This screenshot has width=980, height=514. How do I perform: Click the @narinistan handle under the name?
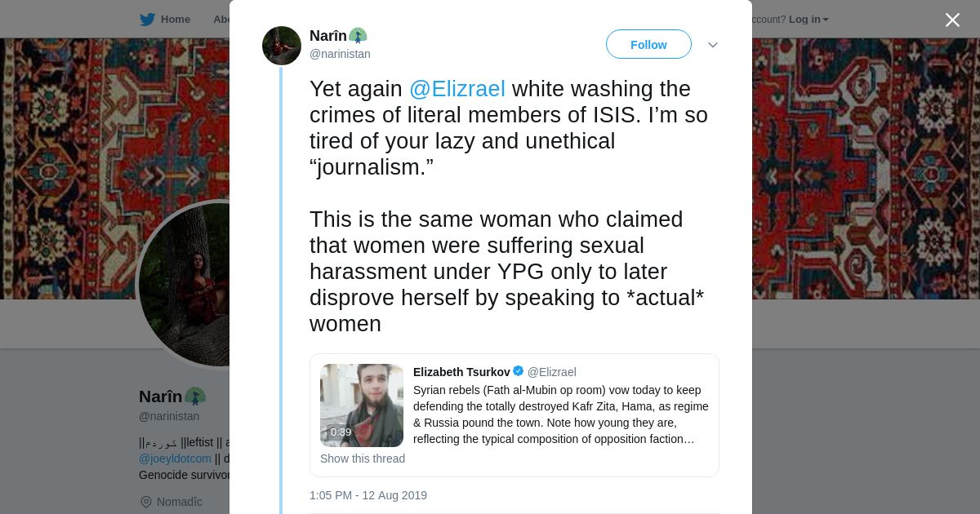tap(340, 54)
